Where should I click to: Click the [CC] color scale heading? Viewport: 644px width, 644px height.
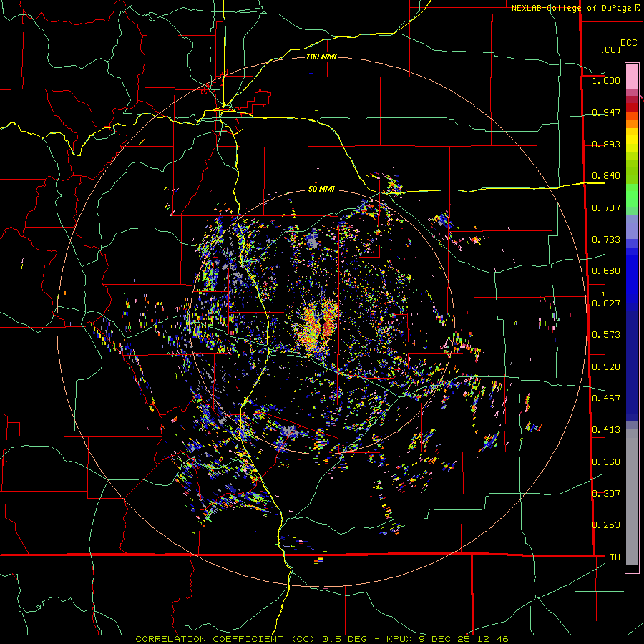tap(610, 49)
